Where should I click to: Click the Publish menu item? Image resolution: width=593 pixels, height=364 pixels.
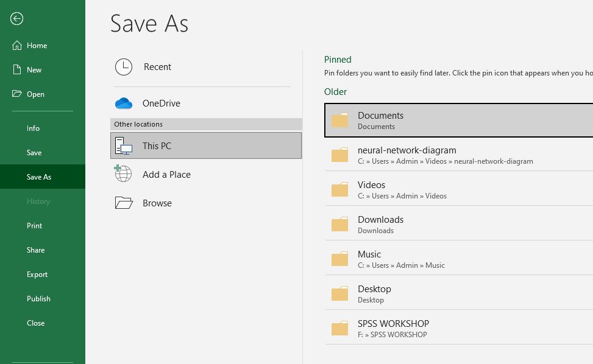pos(38,299)
